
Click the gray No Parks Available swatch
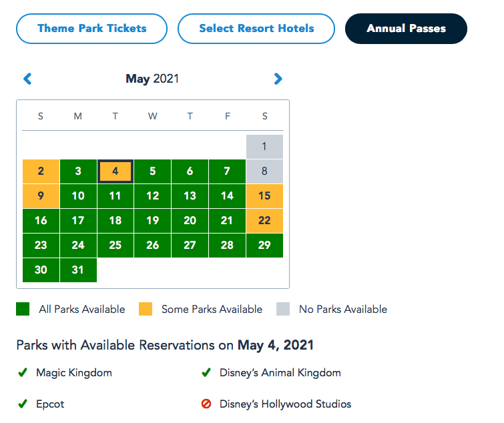(x=283, y=309)
